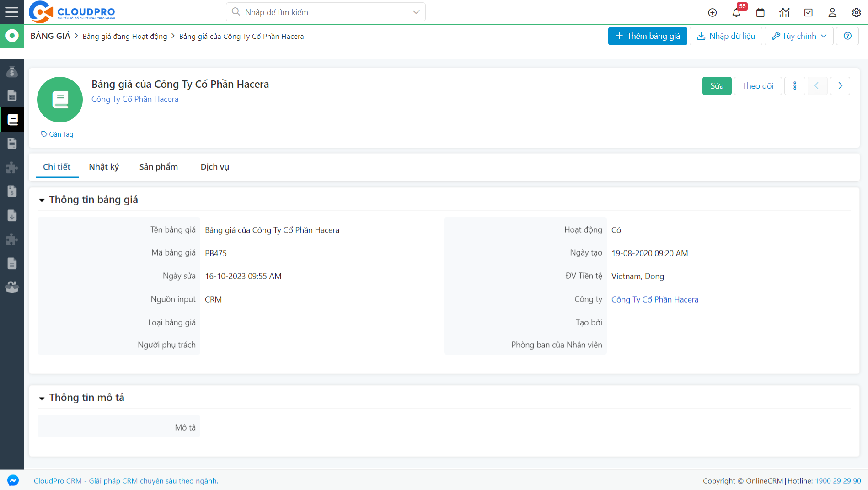Open the dollar invoice sidebar icon
The height and width of the screenshot is (490, 868).
click(12, 191)
